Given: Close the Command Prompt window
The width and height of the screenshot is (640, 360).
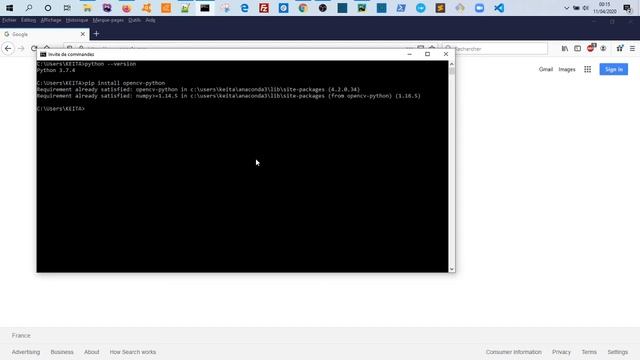Looking at the screenshot, I should pos(446,54).
